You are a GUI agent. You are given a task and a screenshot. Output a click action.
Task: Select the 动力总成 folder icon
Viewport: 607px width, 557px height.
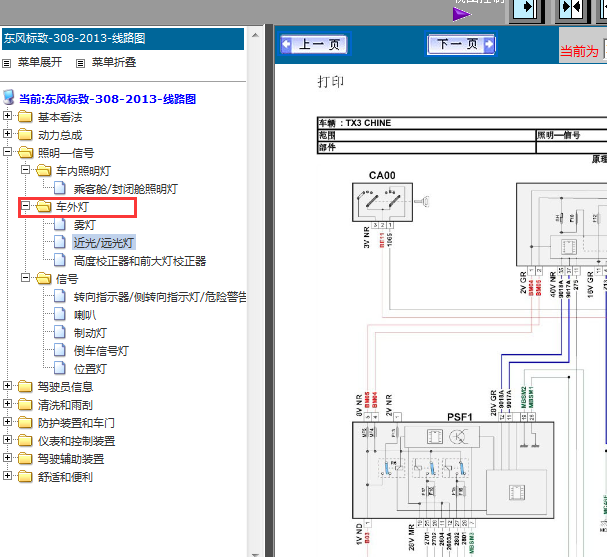pos(25,134)
